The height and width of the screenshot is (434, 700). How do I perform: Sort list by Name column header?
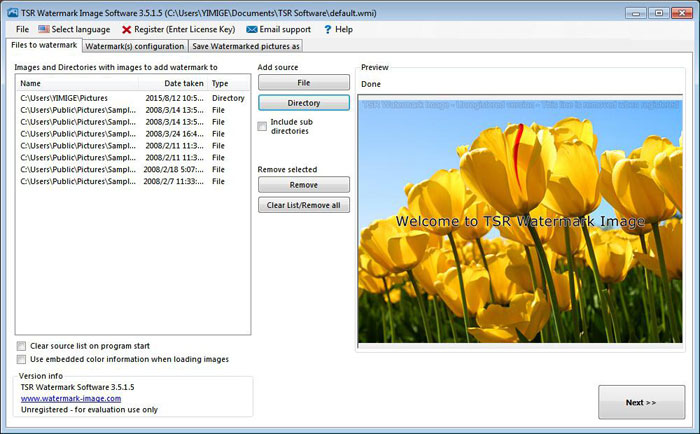77,83
